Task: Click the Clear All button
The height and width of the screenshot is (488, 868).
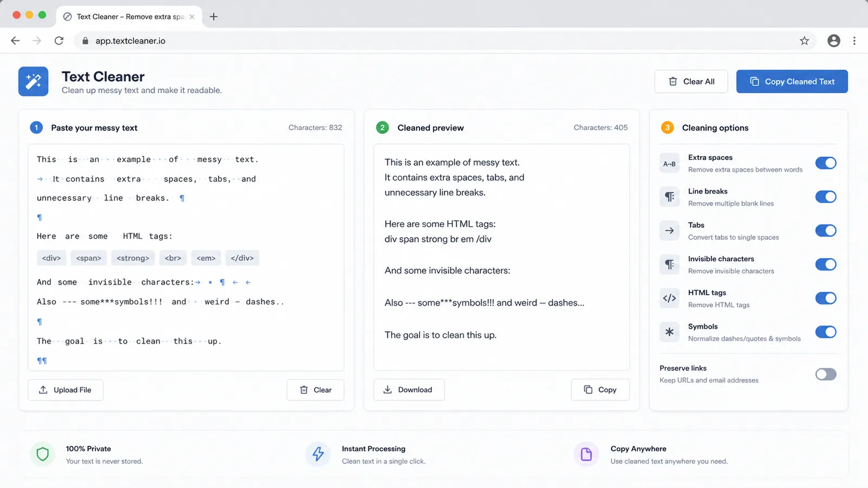Action: [x=691, y=81]
